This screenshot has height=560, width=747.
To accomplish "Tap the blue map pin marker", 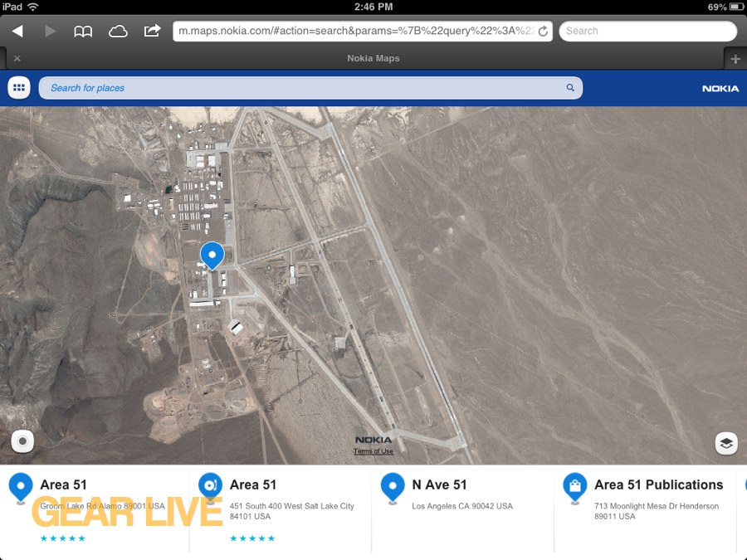I will (x=212, y=256).
